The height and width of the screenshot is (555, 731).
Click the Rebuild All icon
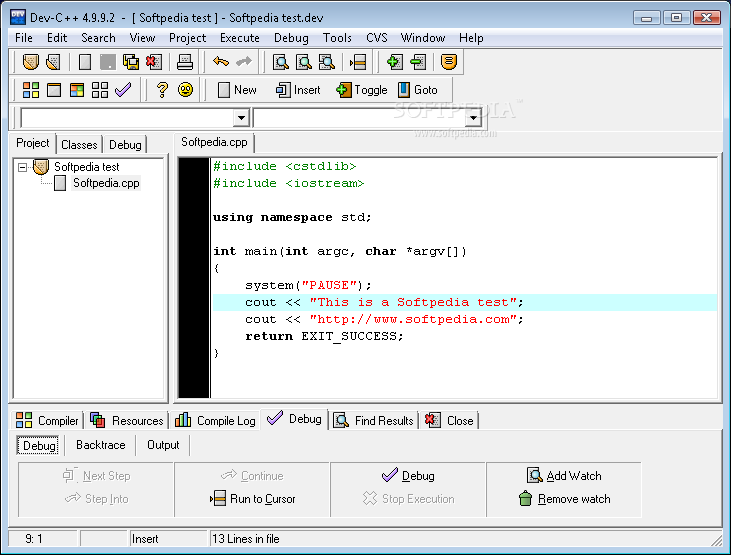(x=100, y=90)
